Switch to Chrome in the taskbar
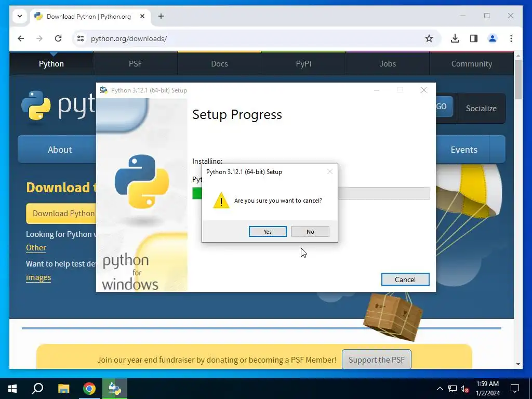The height and width of the screenshot is (399, 532). 89,389
